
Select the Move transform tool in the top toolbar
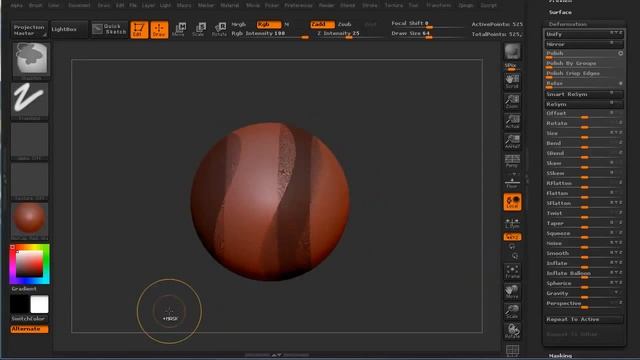(179, 29)
